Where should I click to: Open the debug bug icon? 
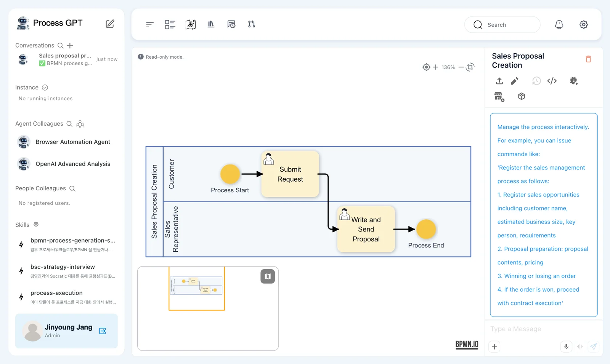574,81
